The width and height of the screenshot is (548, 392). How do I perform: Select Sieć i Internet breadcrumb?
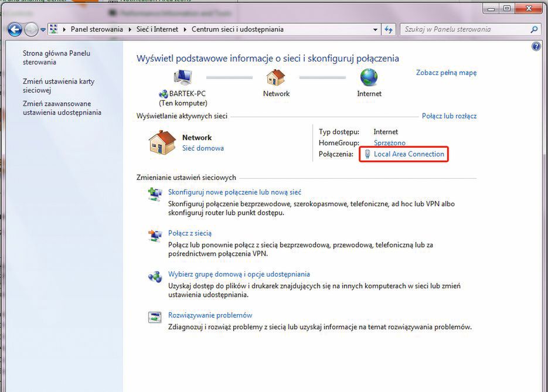click(x=157, y=29)
